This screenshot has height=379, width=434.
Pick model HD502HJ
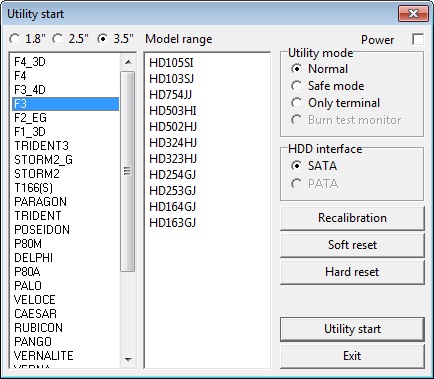tap(173, 127)
